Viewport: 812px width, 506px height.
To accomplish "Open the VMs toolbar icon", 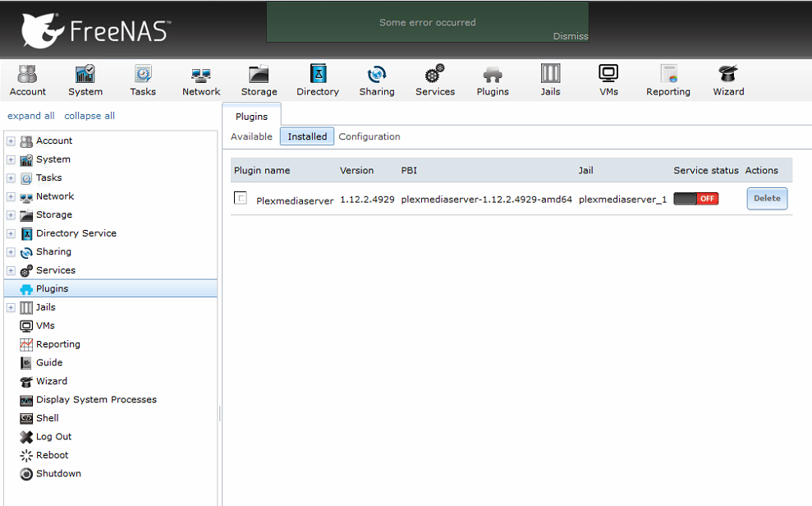I will pyautogui.click(x=608, y=80).
